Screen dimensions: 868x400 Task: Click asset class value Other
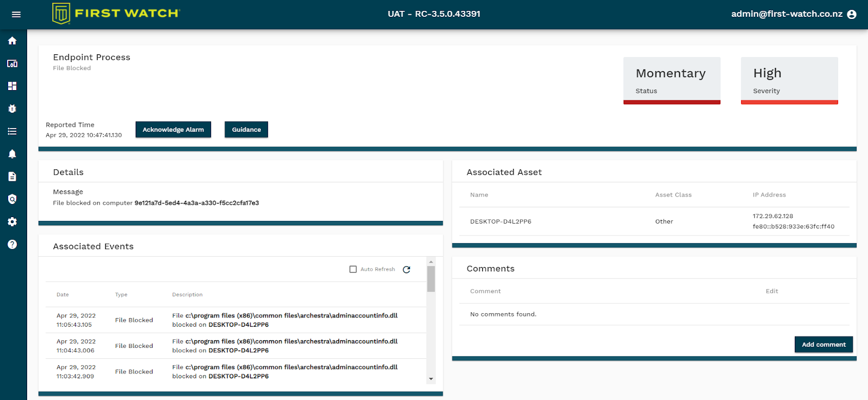(x=664, y=221)
